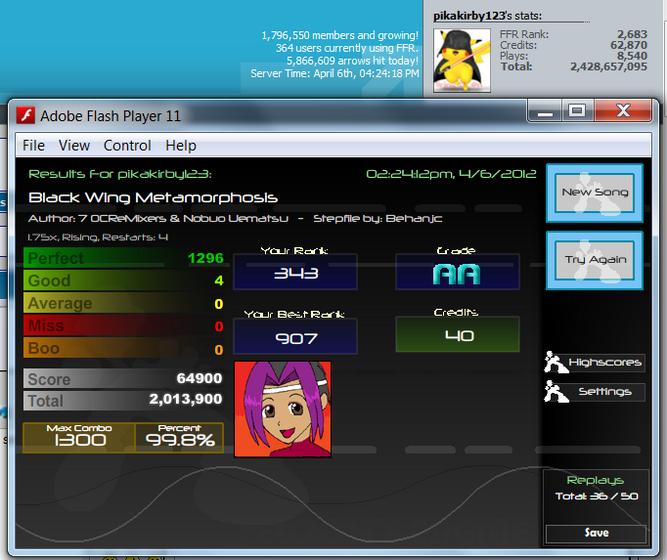Click the AA grade box
This screenshot has width=667, height=560.
click(x=457, y=272)
